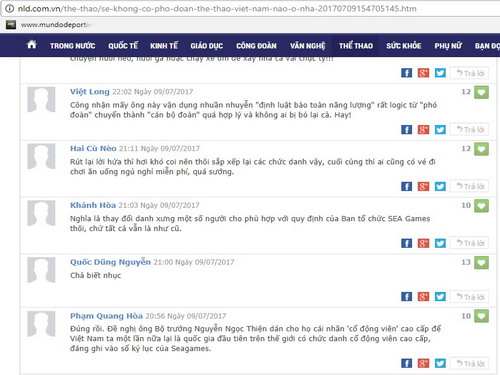Reply to Hai Cù Nèo's comment

(469, 186)
